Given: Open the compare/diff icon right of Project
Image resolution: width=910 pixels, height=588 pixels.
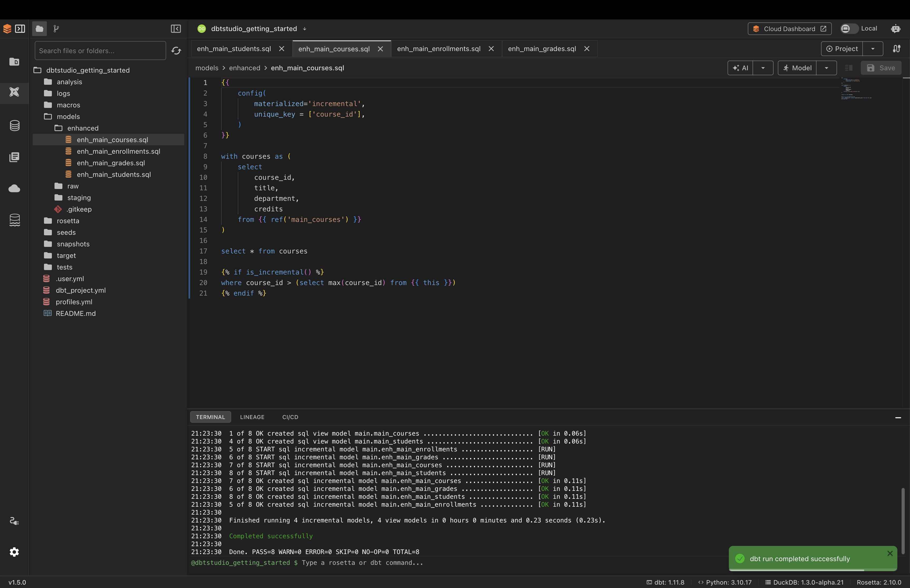Looking at the screenshot, I should (896, 49).
